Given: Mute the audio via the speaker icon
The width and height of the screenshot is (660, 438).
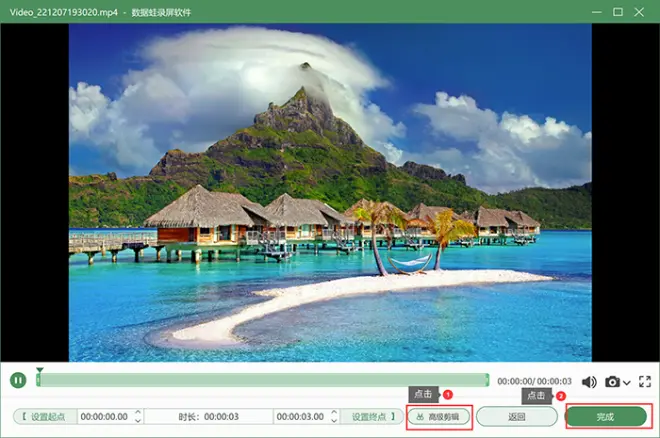Looking at the screenshot, I should coord(589,382).
